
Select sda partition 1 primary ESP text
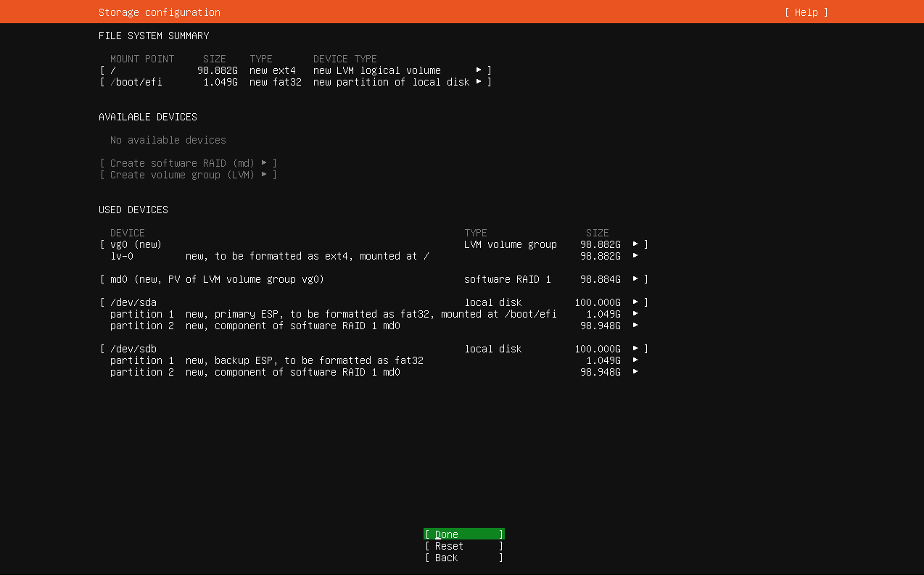tap(371, 314)
